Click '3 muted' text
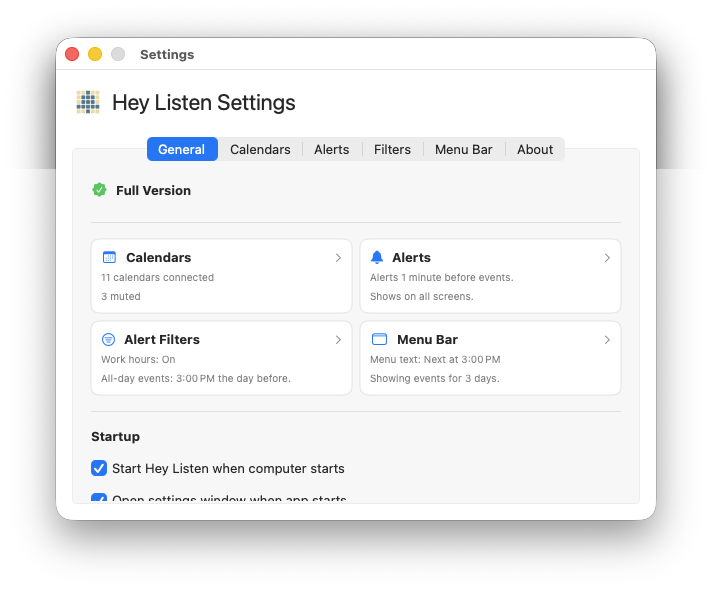This screenshot has height=594, width=712. 121,297
